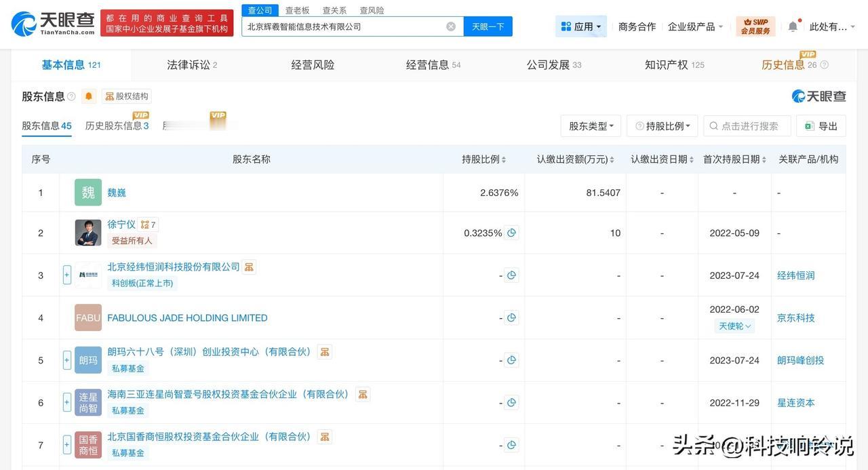Expand the 北京经纬恒润 row plus button
This screenshot has height=470, width=868.
click(67, 275)
